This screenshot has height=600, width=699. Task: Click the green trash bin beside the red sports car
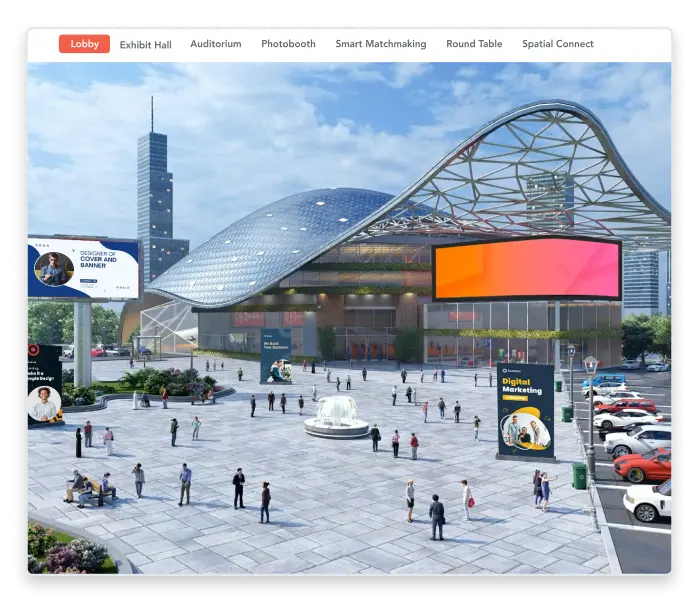pyautogui.click(x=579, y=476)
